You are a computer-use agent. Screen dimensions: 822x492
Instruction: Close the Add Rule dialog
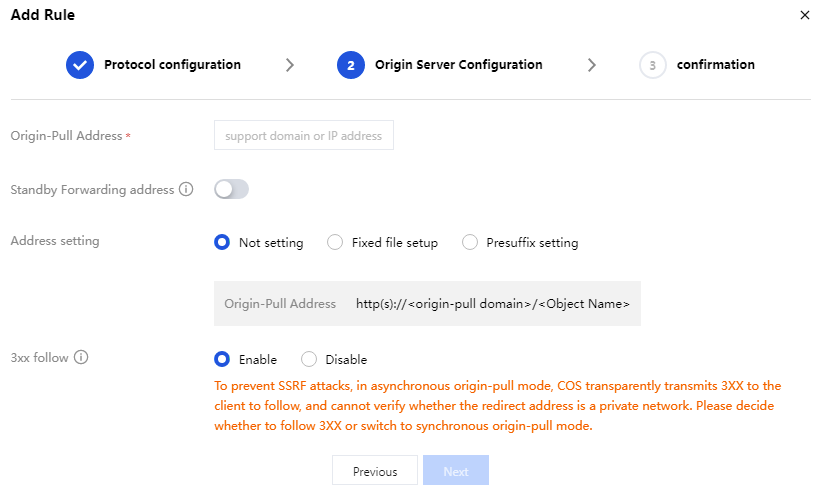click(805, 15)
